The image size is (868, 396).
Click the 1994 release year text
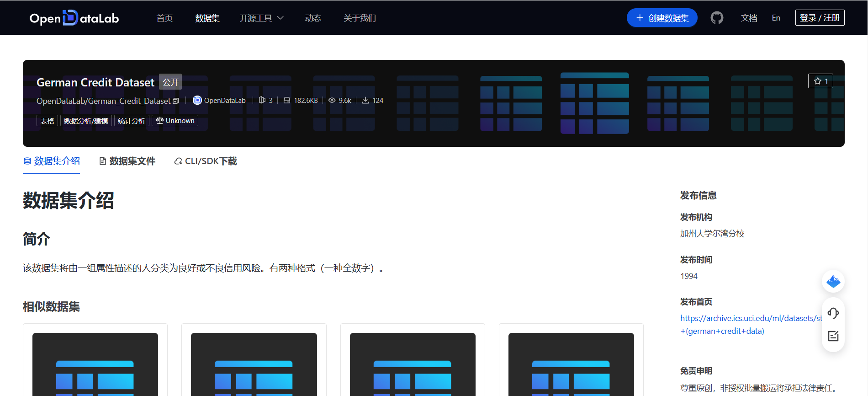[689, 276]
